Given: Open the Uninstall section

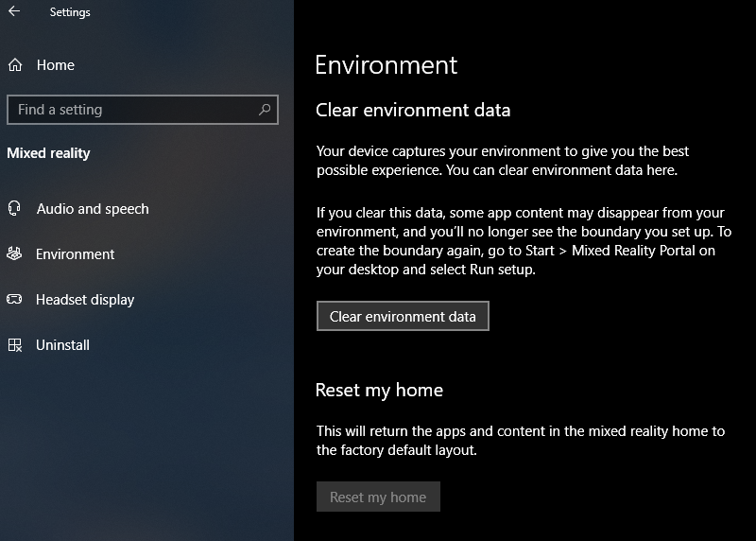Looking at the screenshot, I should pos(62,345).
